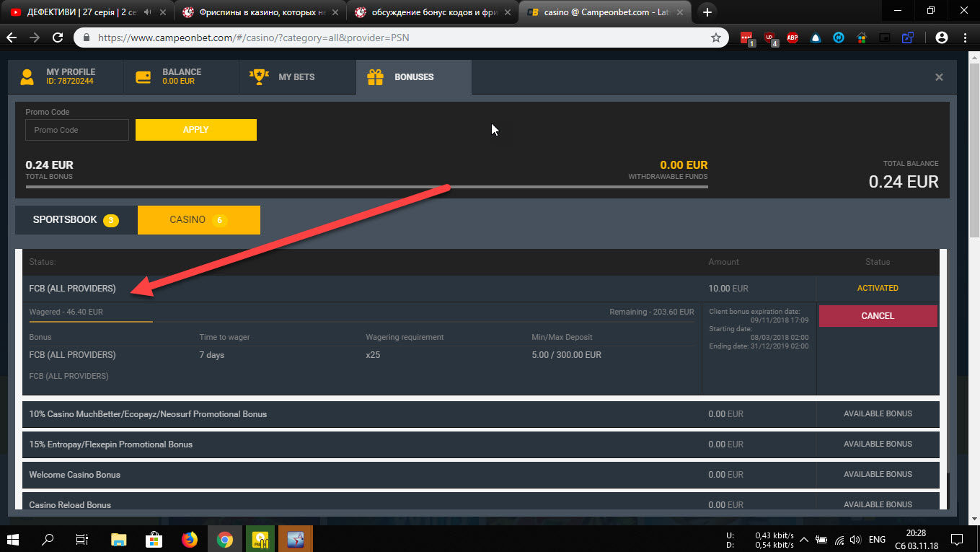Click Available Bonus for 15% Entropay/Flexepin

tap(878, 444)
